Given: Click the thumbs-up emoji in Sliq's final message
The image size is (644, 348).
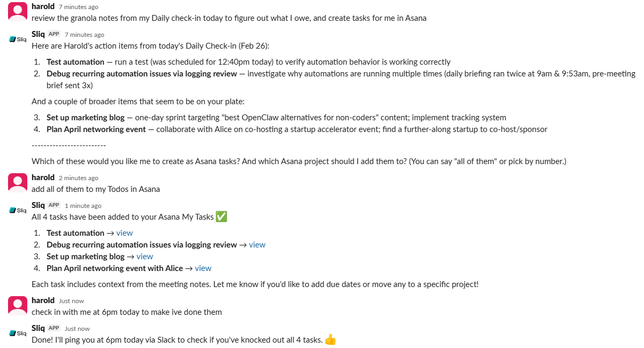Looking at the screenshot, I should 330,339.
